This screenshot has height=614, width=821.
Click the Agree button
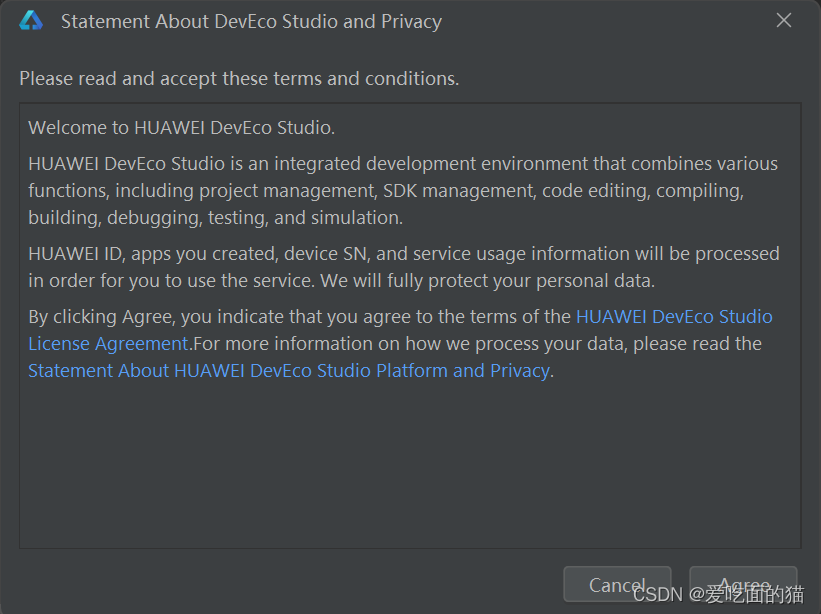[x=743, y=584]
